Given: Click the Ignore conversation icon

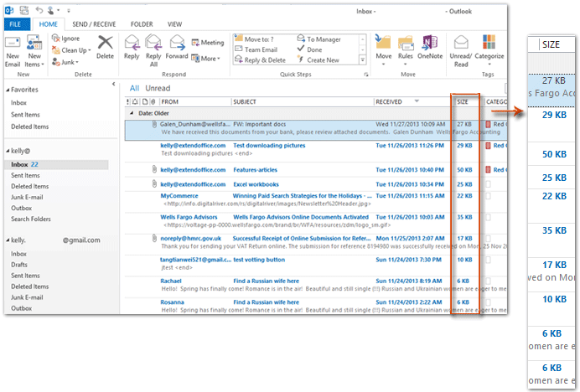Looking at the screenshot, I should click(x=56, y=38).
